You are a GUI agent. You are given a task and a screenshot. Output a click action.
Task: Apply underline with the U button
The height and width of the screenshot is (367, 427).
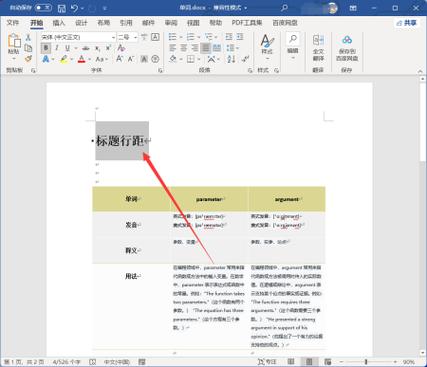[68, 48]
